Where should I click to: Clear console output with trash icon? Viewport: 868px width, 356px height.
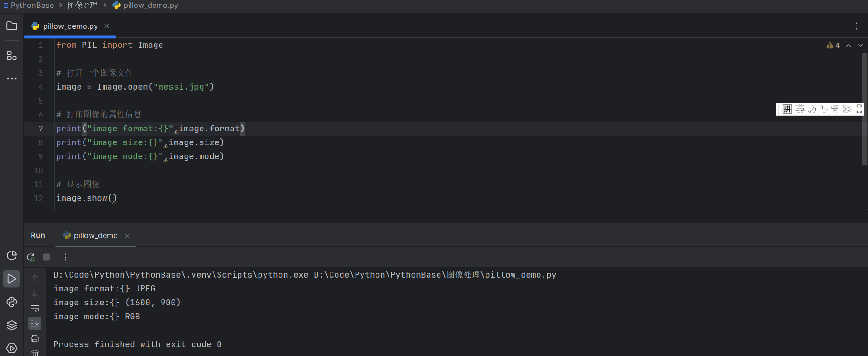tap(35, 353)
